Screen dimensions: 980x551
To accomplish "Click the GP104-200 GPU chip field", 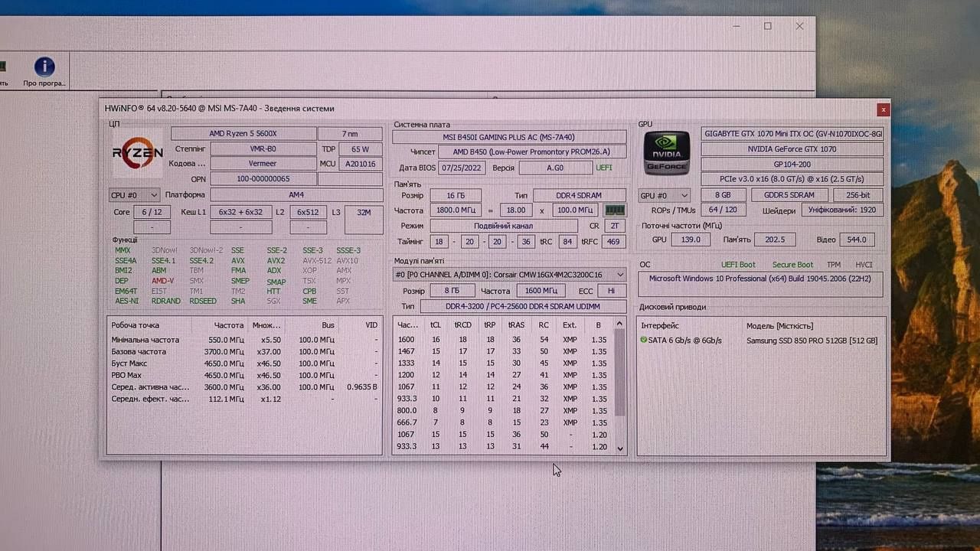I will tap(793, 164).
